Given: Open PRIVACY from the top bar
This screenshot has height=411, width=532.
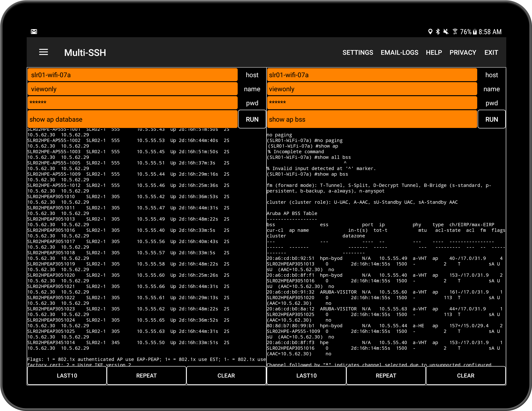Looking at the screenshot, I should (x=463, y=53).
